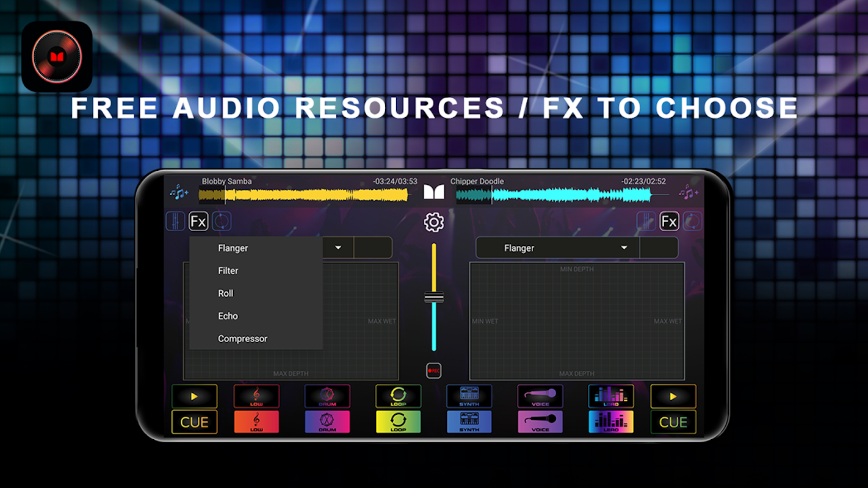Screen dimensions: 868x488
Task: Collapse the left deck effect dropdown arrow
Action: tap(338, 248)
